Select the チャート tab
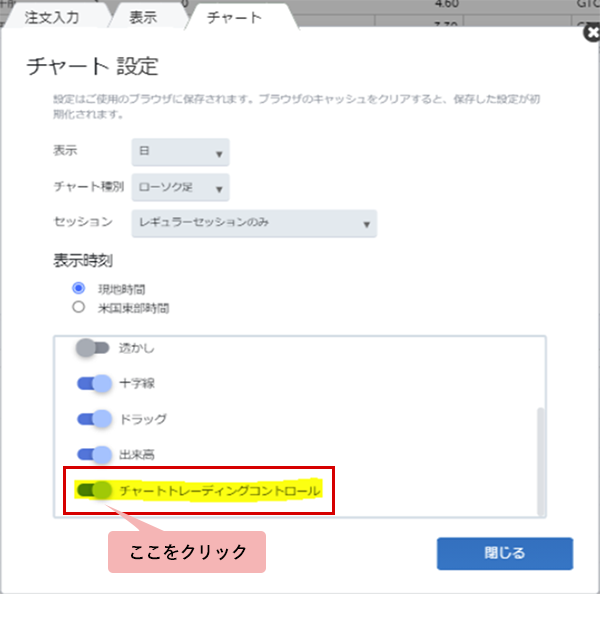The height and width of the screenshot is (620, 600). [x=234, y=17]
